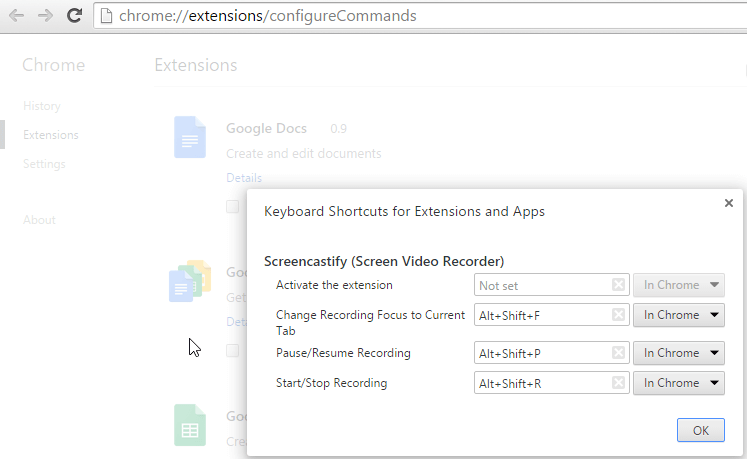Open scope dropdown for Activate the extension
The image size is (747, 459).
pos(679,285)
